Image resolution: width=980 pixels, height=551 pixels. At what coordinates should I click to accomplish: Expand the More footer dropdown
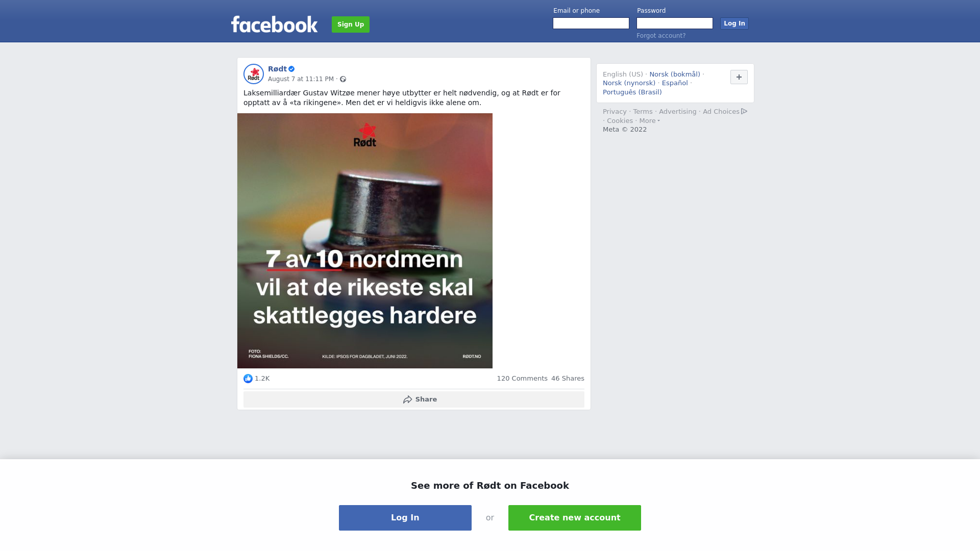[x=650, y=121]
